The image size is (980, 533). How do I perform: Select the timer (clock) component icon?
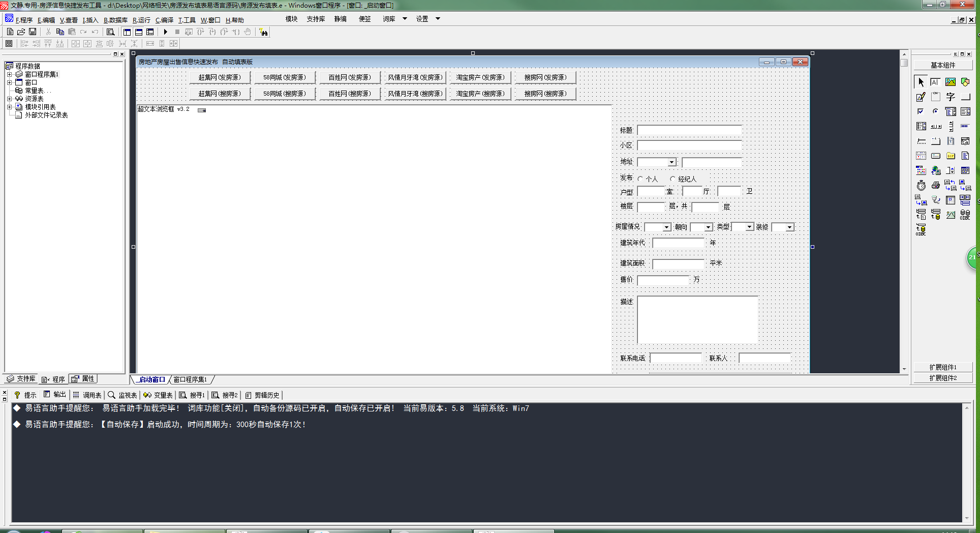(x=921, y=186)
